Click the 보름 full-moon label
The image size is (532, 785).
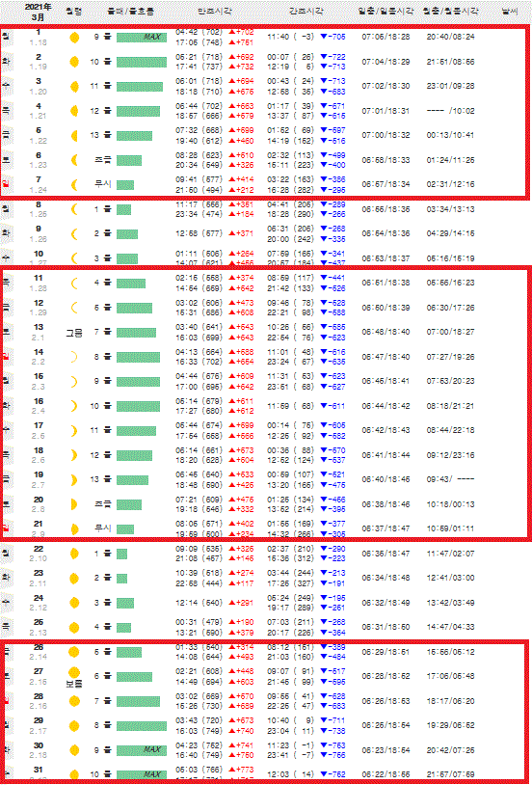74,685
